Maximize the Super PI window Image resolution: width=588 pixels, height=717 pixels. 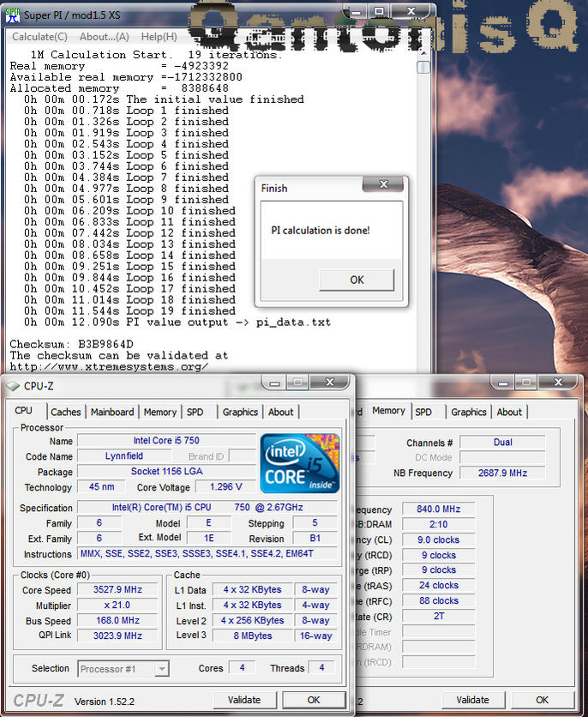click(379, 11)
